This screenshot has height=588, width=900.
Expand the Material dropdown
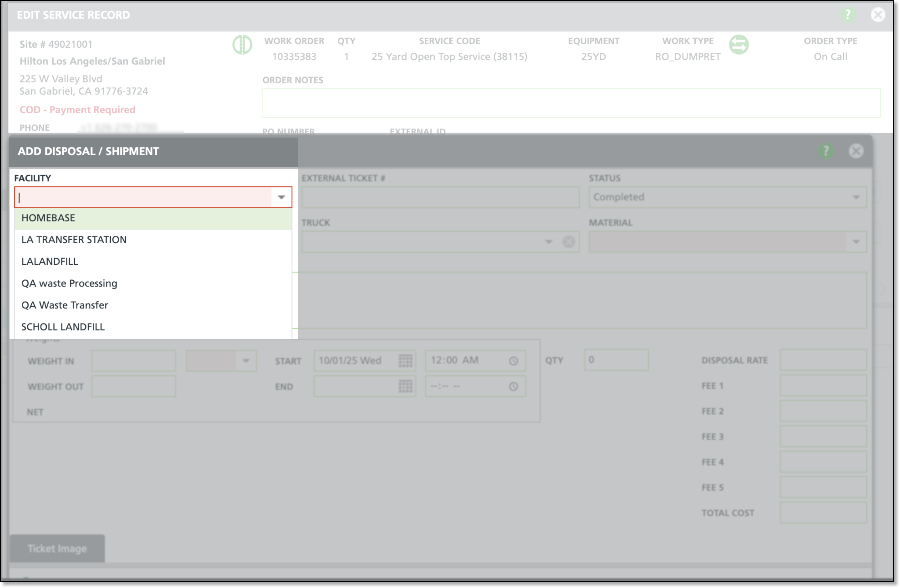point(856,242)
